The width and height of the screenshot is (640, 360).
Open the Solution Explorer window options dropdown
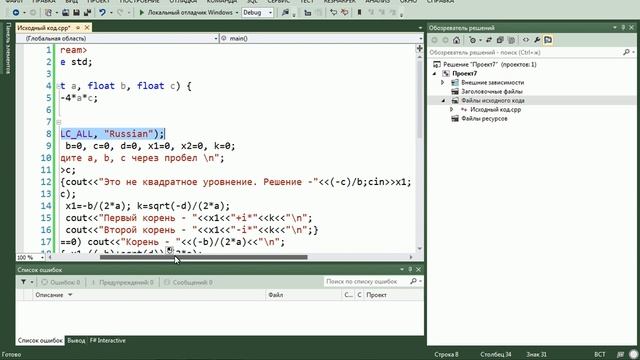[615, 28]
